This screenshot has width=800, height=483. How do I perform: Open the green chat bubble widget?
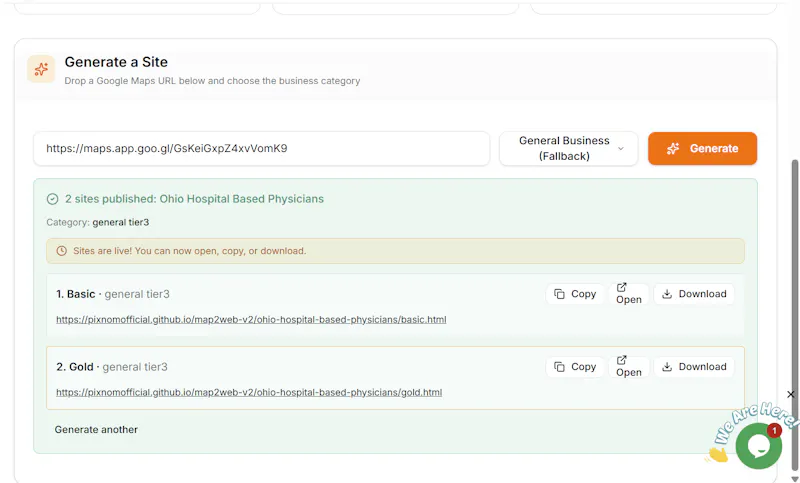758,446
